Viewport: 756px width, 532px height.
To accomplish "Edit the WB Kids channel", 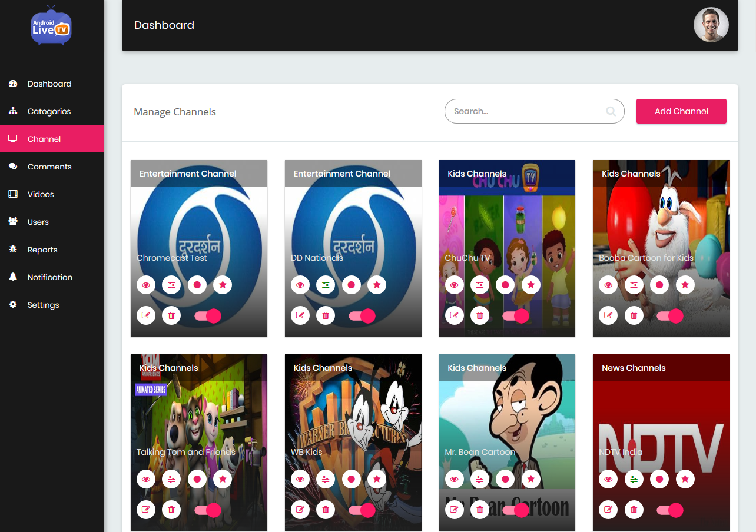I will (300, 510).
